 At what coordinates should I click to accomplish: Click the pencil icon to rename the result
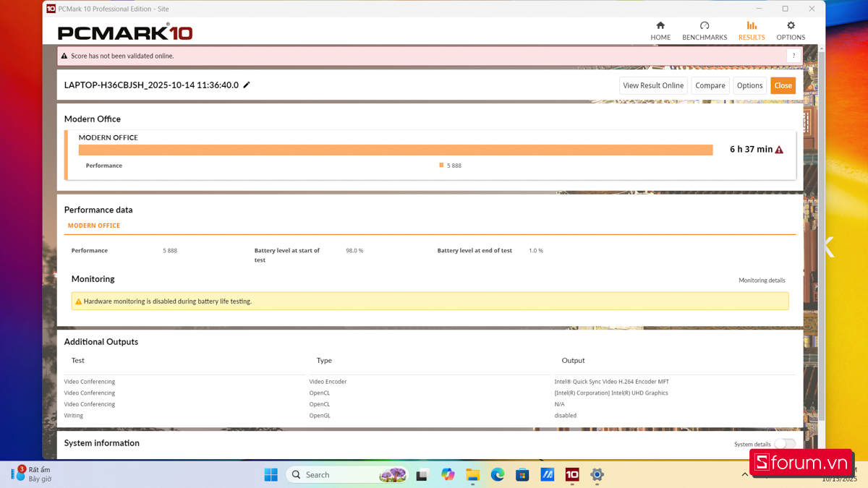point(247,85)
